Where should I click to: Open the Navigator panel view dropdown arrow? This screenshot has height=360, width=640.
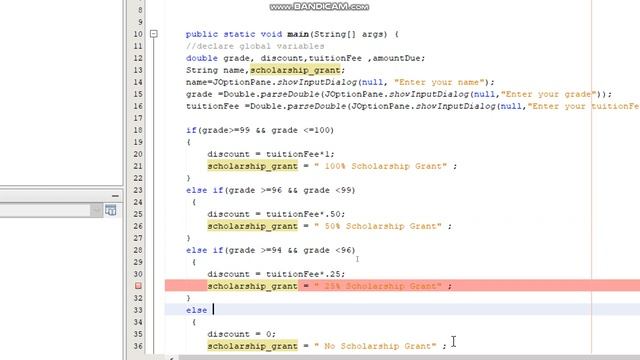pyautogui.click(x=96, y=210)
